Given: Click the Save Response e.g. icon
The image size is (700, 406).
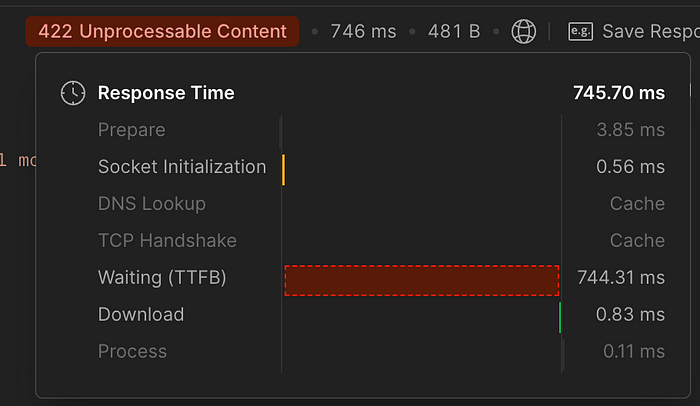Looking at the screenshot, I should (580, 32).
